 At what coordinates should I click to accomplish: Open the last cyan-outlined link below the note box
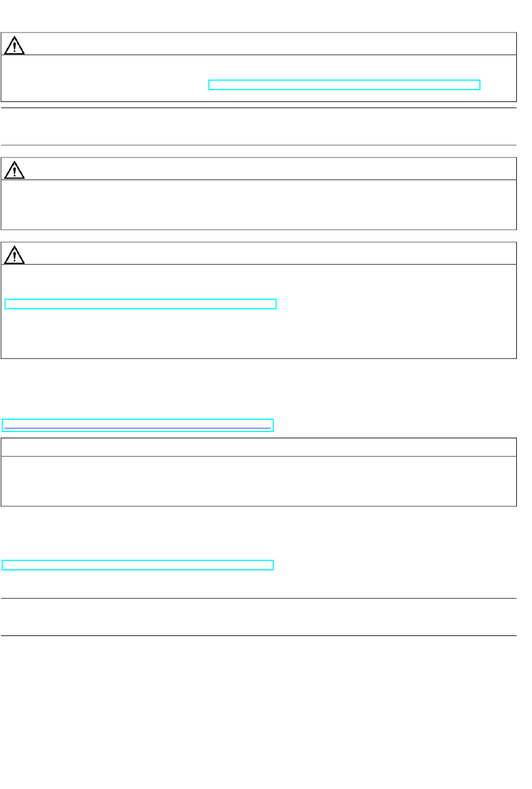(138, 565)
